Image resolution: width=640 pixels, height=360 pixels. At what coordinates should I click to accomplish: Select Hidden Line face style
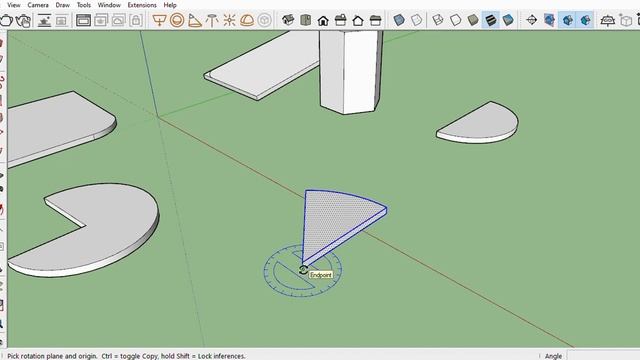(x=455, y=20)
